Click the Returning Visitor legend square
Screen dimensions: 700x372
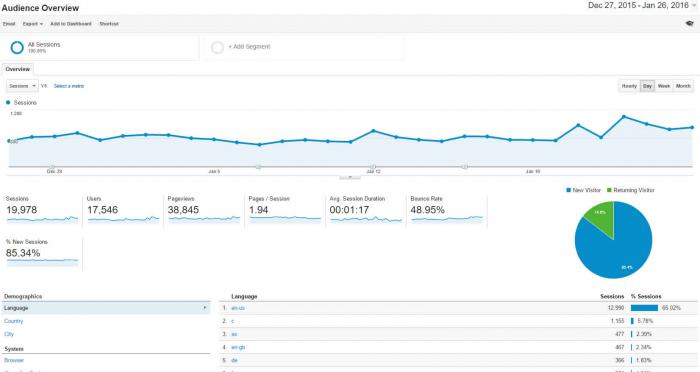[x=609, y=190]
